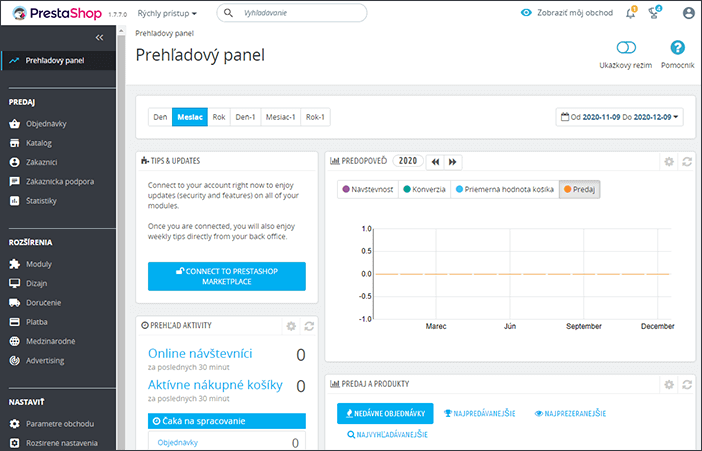This screenshot has height=451, width=702.
Task: Go to next forecast year arrows
Action: 453,161
